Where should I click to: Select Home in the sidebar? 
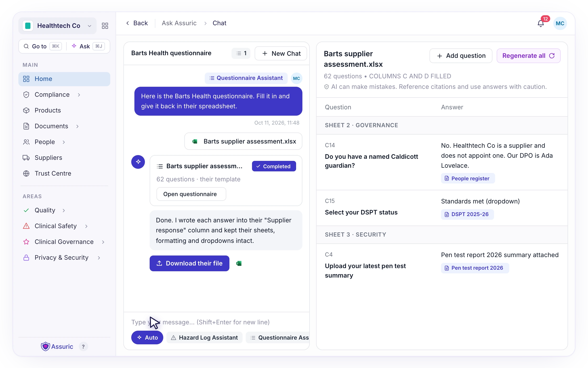pyautogui.click(x=64, y=79)
